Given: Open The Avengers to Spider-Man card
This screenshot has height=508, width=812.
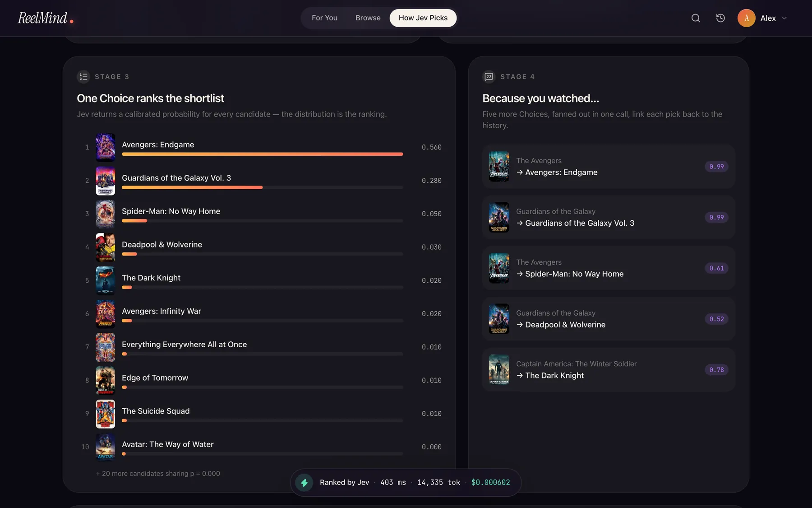Looking at the screenshot, I should tap(609, 268).
